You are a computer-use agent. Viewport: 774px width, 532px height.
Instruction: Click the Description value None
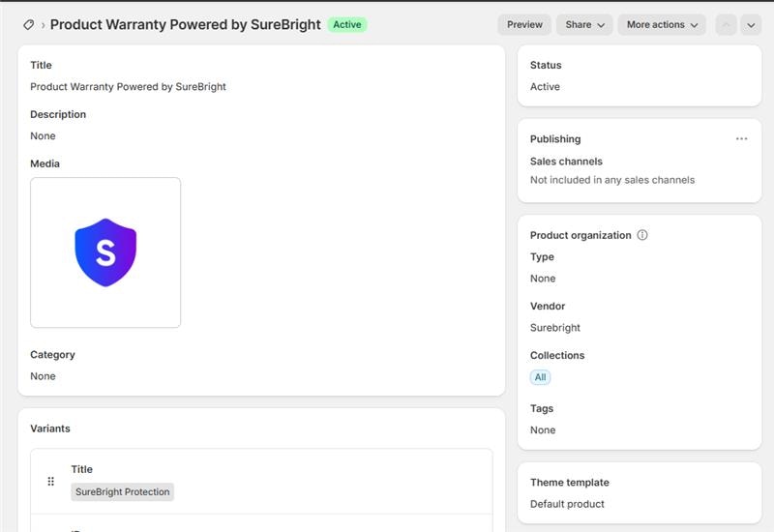click(43, 136)
